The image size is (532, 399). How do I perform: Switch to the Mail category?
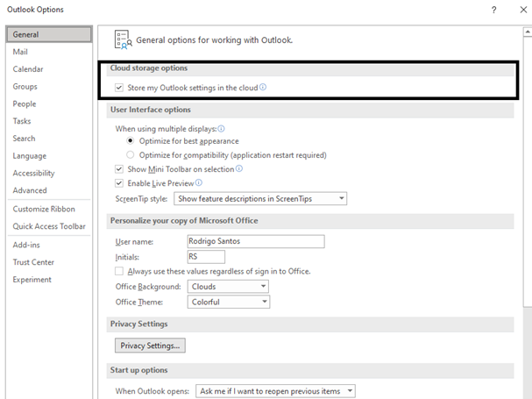[x=20, y=52]
